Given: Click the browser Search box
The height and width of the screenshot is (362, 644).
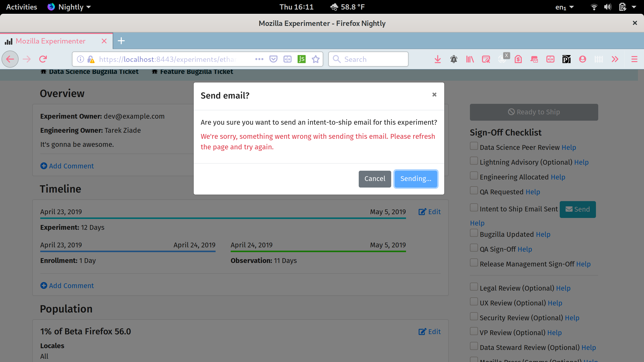Looking at the screenshot, I should 368,59.
